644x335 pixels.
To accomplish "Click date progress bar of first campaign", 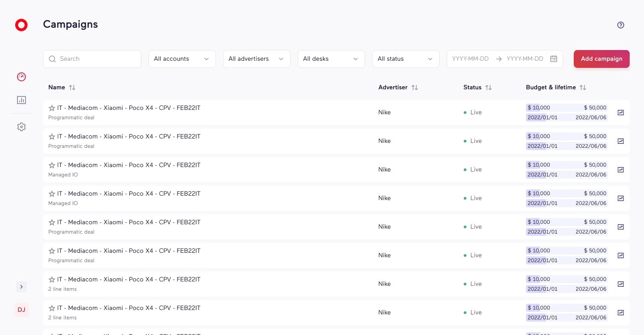I will pos(567,117).
